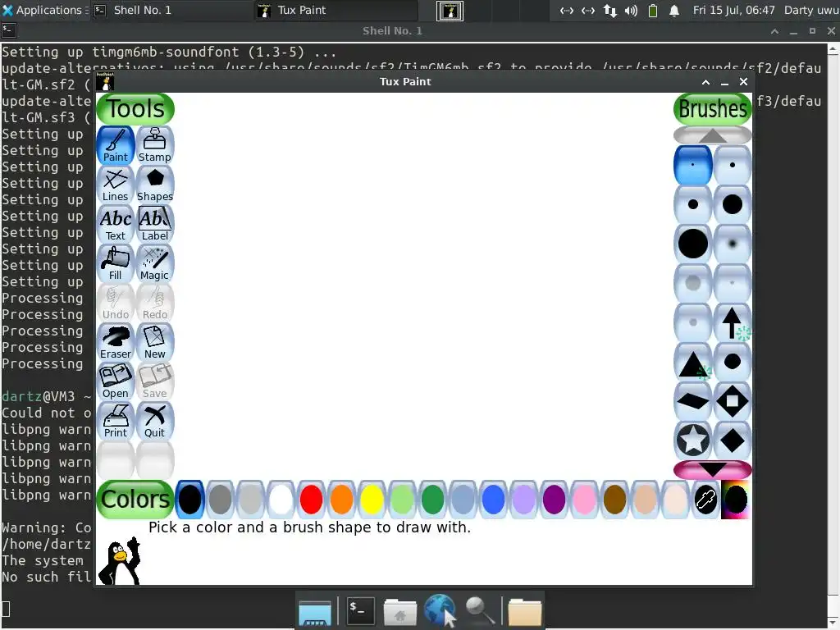Pick the light tan color swatch

(x=645, y=500)
